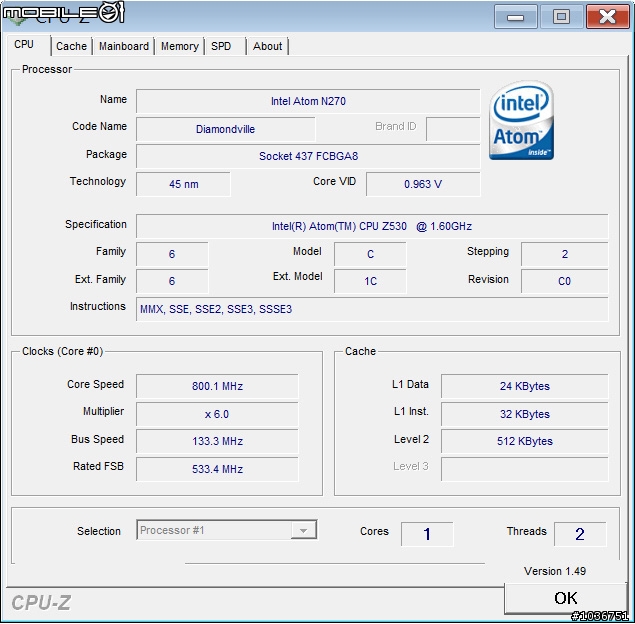Click the L1 Data value 24 KBytes
Screen dimensions: 635x624
[524, 386]
